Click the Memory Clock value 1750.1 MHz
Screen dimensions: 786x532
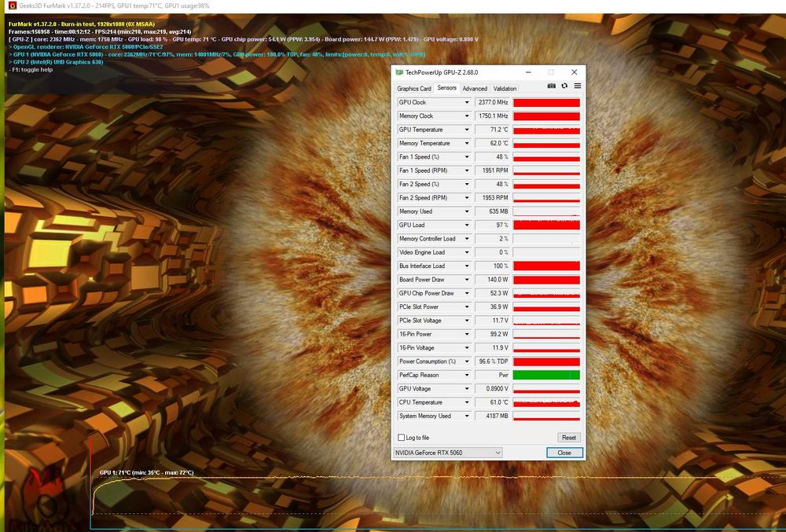point(492,116)
